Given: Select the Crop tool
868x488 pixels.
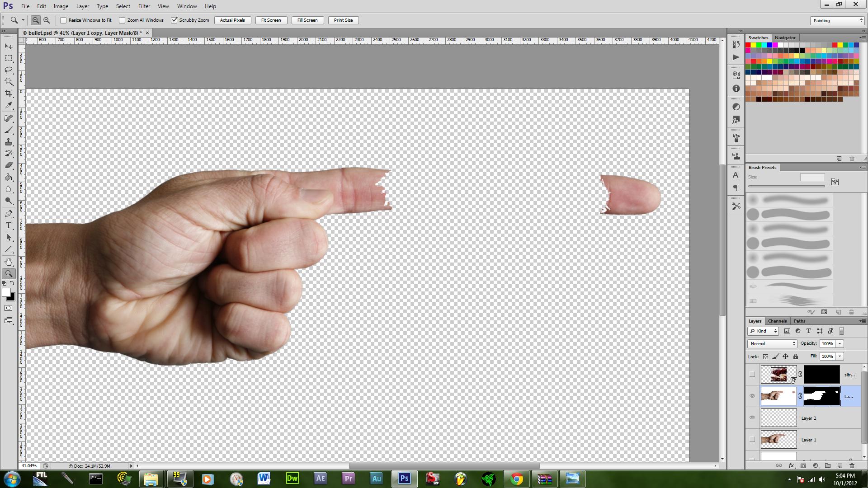Looking at the screenshot, I should (x=9, y=94).
